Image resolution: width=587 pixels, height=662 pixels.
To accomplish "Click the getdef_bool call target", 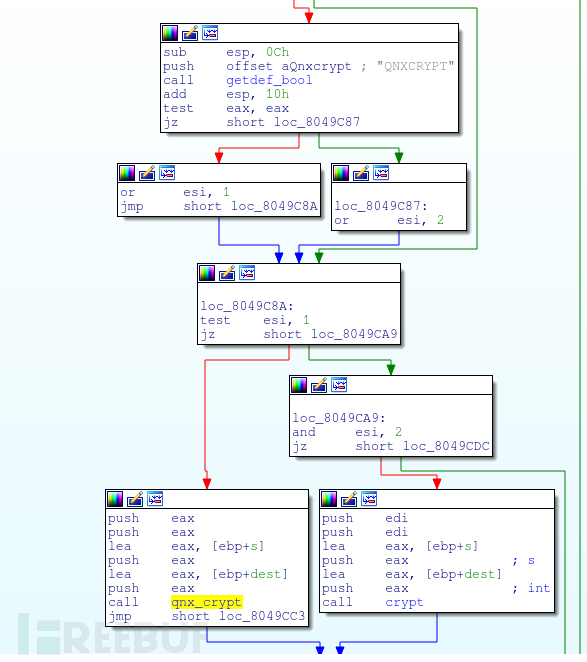I will (269, 80).
